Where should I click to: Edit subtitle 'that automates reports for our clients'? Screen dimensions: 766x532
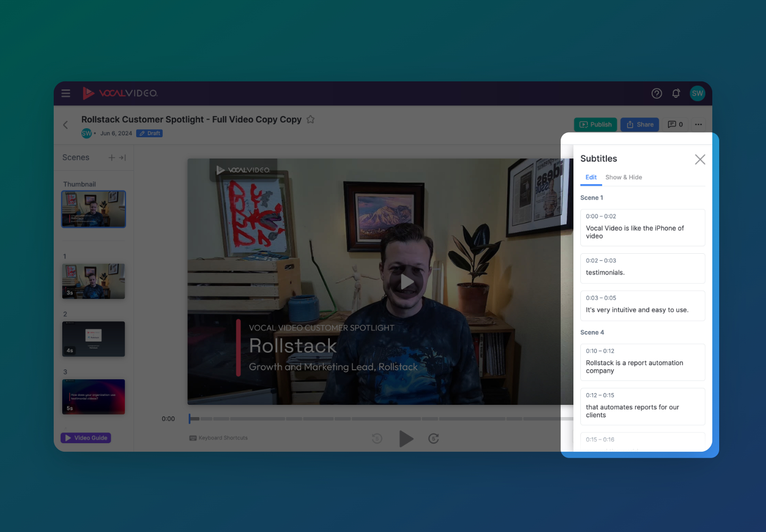(x=643, y=406)
